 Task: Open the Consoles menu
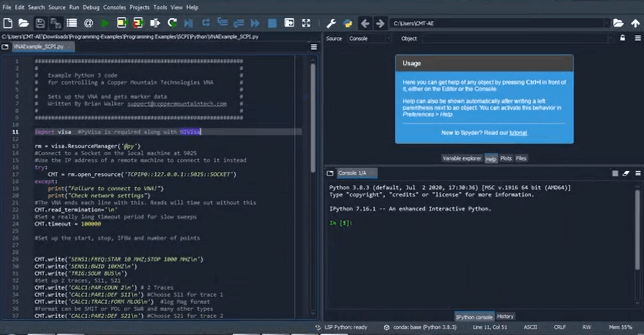[x=114, y=7]
